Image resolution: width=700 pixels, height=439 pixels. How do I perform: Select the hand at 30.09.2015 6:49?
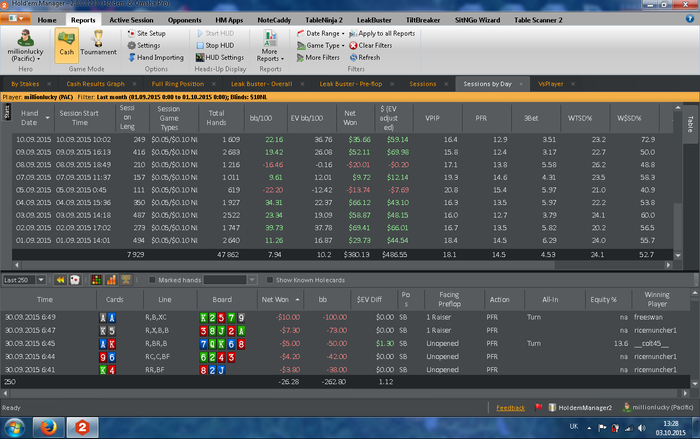click(x=345, y=317)
